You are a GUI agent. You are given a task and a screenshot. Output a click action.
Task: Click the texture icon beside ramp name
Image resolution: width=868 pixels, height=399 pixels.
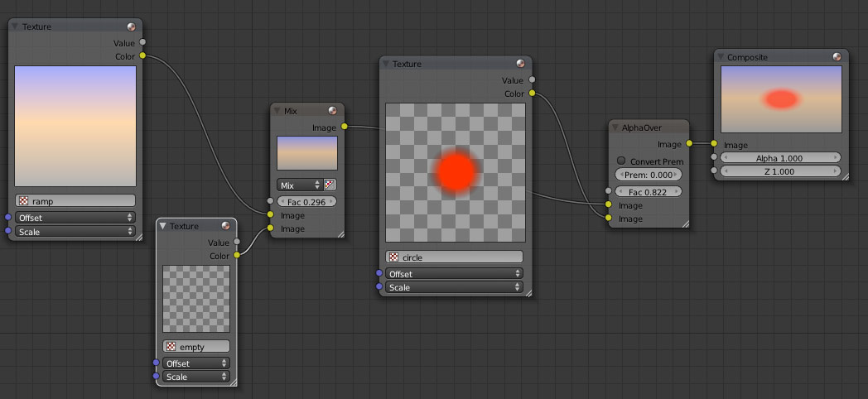(23, 201)
